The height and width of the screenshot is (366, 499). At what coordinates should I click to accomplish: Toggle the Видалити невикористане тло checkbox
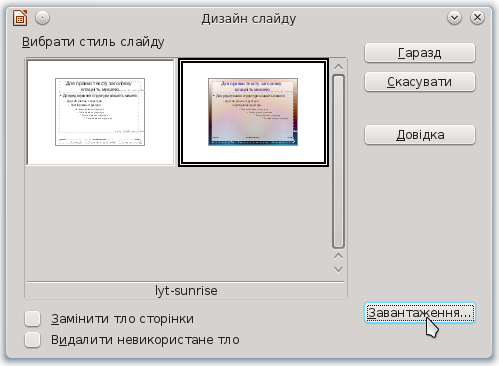(32, 340)
